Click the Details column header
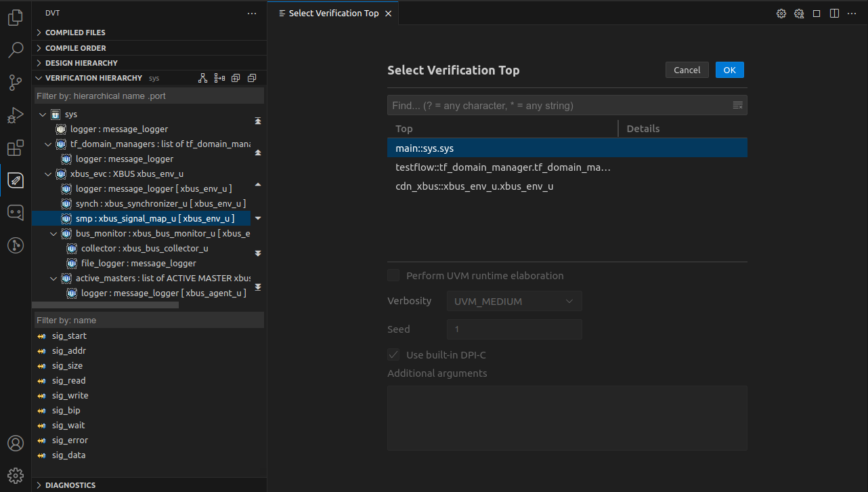This screenshot has width=868, height=492. point(643,129)
